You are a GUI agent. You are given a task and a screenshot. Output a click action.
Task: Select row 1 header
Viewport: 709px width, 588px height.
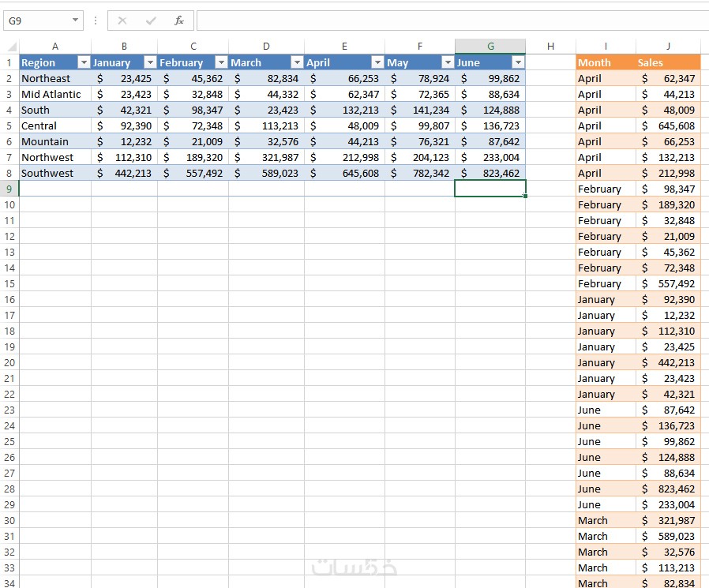[9, 62]
